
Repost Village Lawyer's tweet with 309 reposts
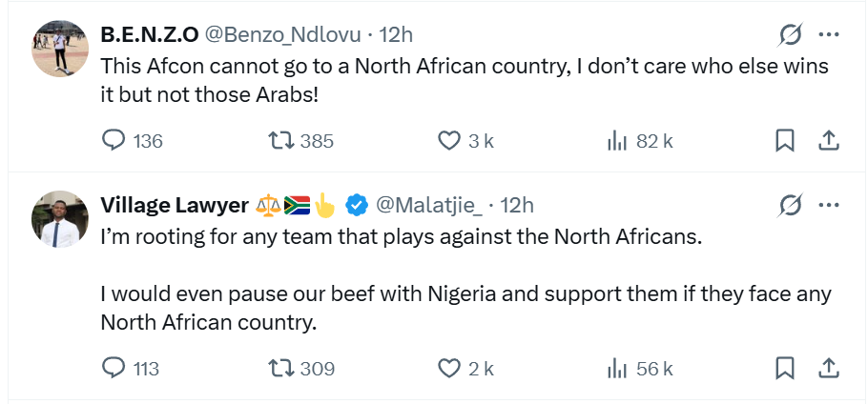(280, 368)
